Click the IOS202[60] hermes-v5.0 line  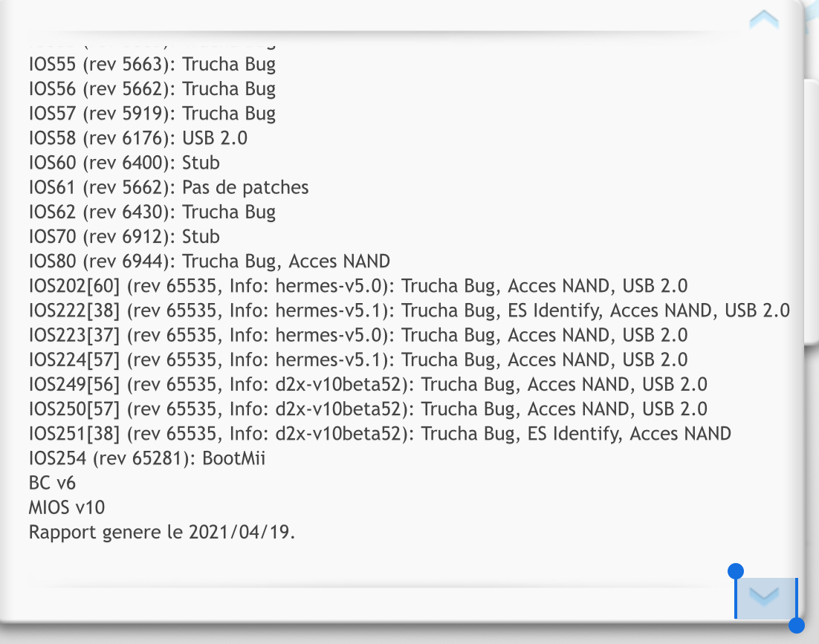357,286
